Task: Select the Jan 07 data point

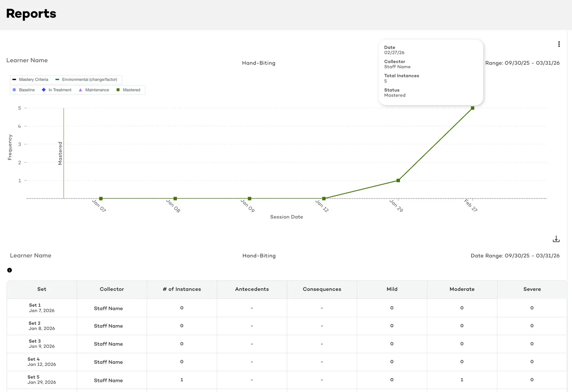Action: coord(101,199)
